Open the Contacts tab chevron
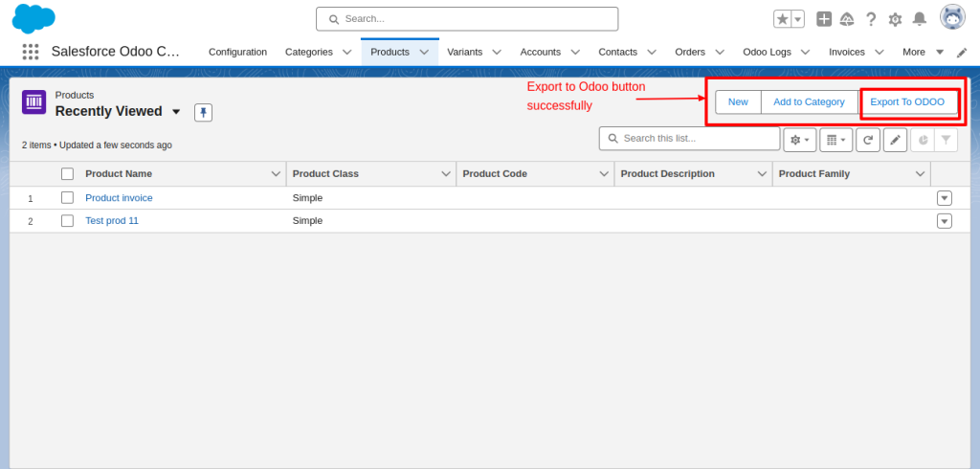This screenshot has width=980, height=469. pos(651,53)
